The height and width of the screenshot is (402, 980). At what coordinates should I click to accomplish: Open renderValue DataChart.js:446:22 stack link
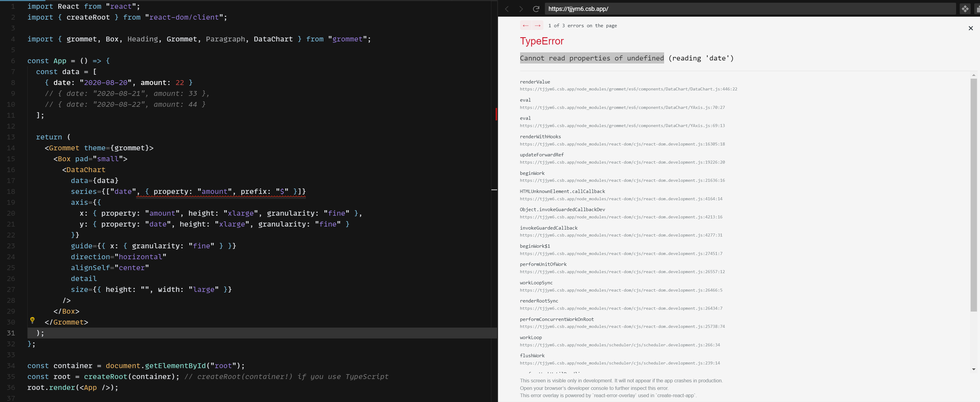click(x=628, y=89)
